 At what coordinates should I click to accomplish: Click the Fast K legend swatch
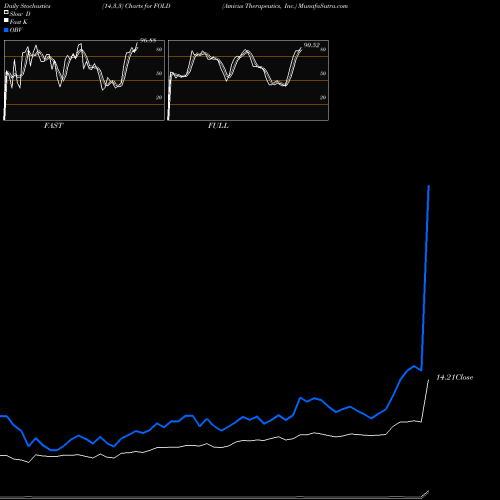6,21
